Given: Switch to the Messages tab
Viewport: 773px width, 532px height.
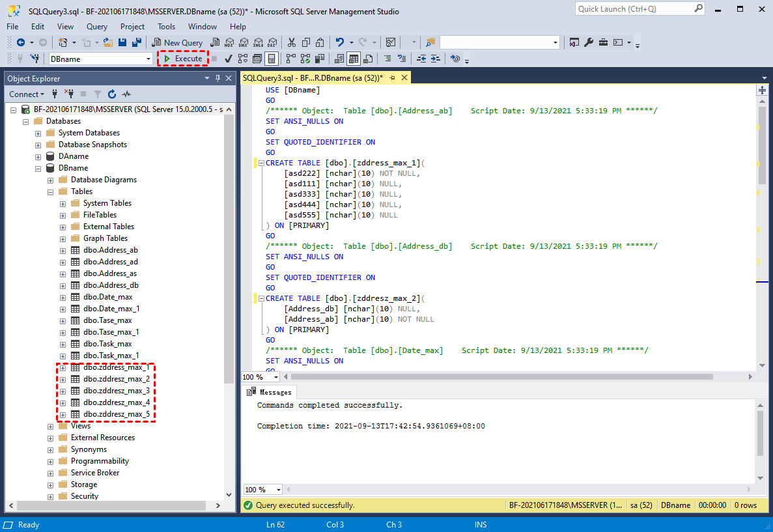Looking at the screenshot, I should click(x=269, y=392).
